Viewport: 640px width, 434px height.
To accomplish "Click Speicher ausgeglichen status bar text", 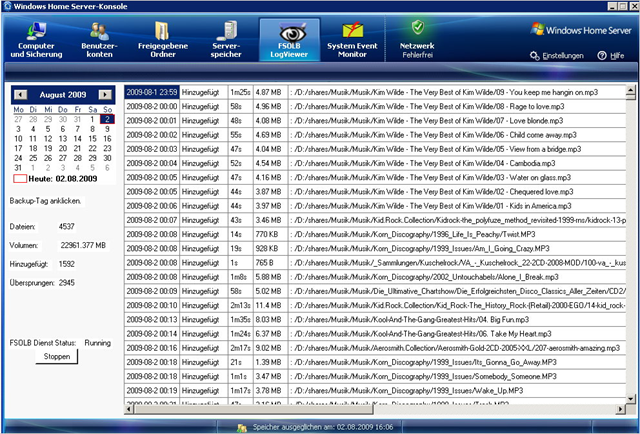I will click(x=323, y=427).
